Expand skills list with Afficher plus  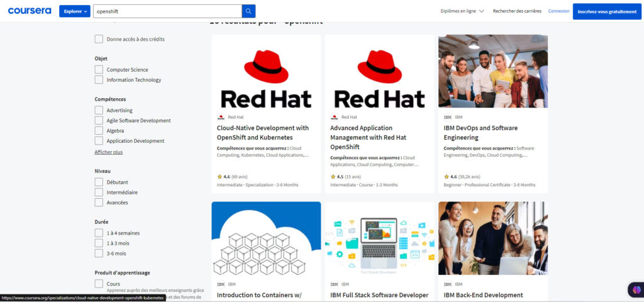[108, 152]
